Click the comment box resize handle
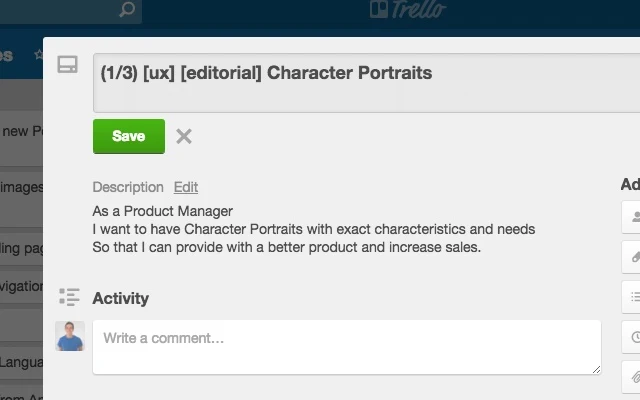This screenshot has height=400, width=640. [596, 369]
